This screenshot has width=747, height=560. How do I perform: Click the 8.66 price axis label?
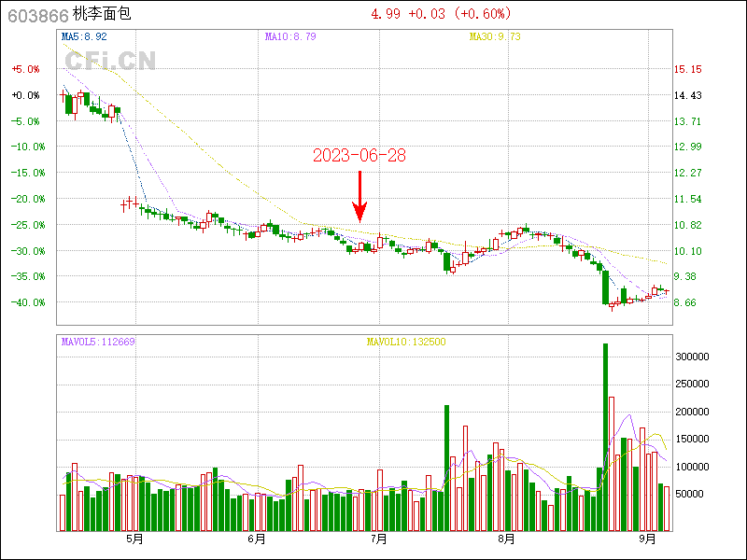click(x=684, y=302)
